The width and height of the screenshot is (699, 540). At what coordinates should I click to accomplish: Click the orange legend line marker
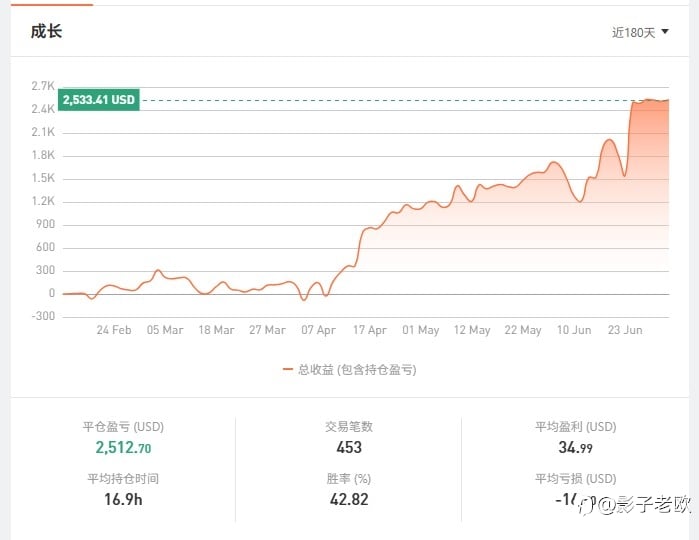288,369
